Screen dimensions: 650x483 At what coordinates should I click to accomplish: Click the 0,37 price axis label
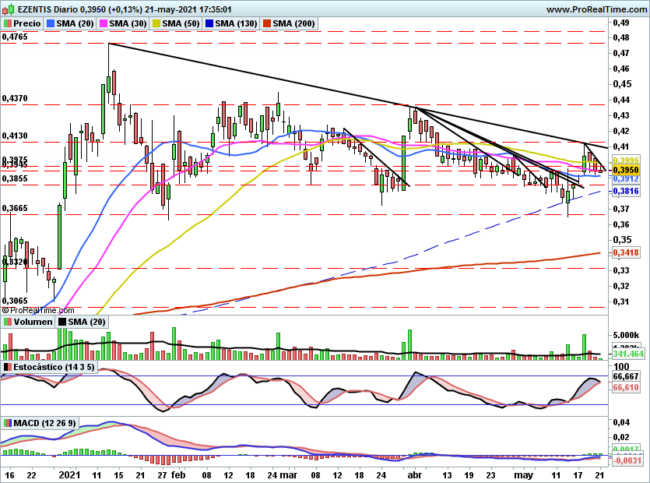pos(621,209)
